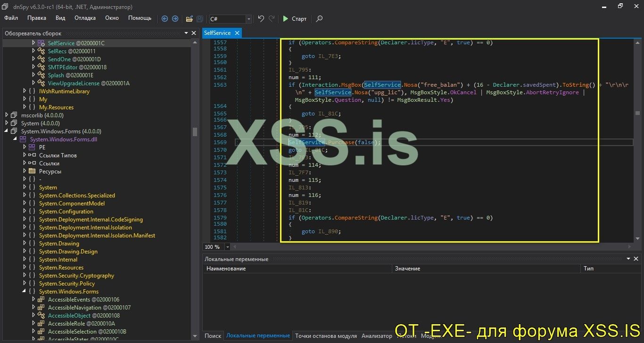Open the Отладка menu

point(85,18)
